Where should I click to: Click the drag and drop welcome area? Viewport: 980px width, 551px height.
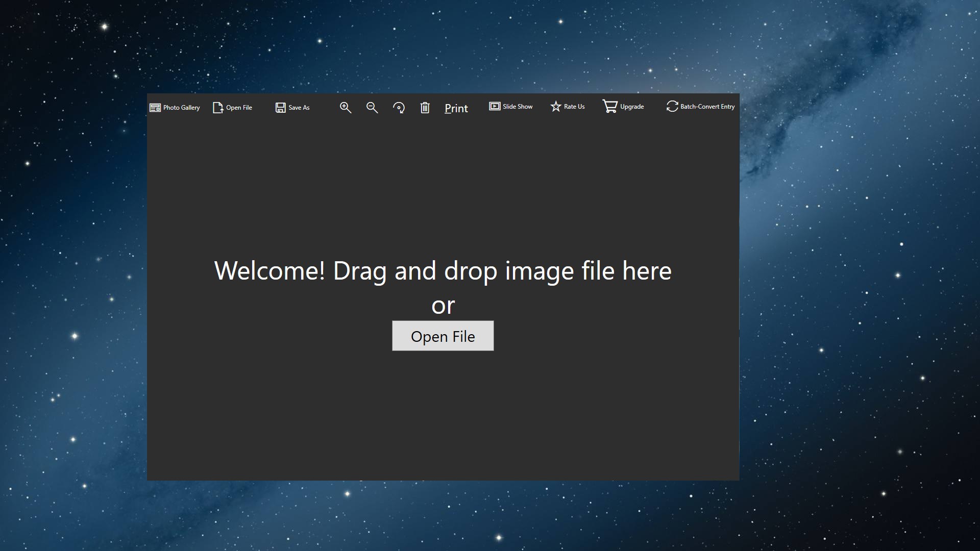tap(443, 270)
